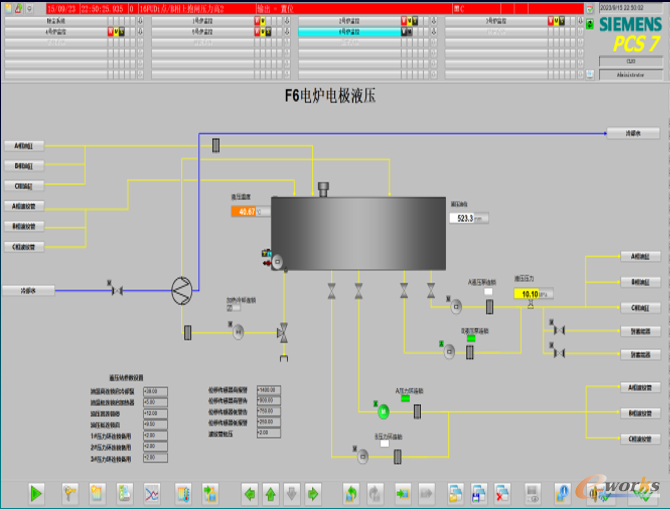Click the floppy disk save composition icon
The image size is (670, 509).
click(x=479, y=494)
